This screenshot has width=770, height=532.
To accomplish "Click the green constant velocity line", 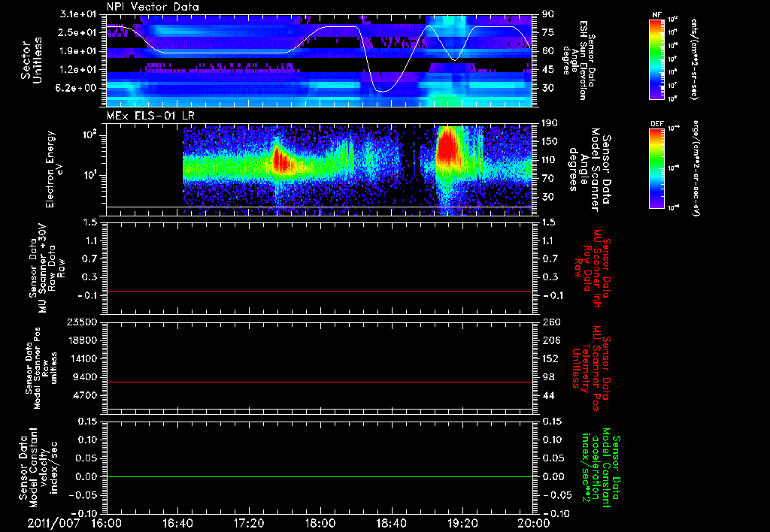I will (x=320, y=476).
